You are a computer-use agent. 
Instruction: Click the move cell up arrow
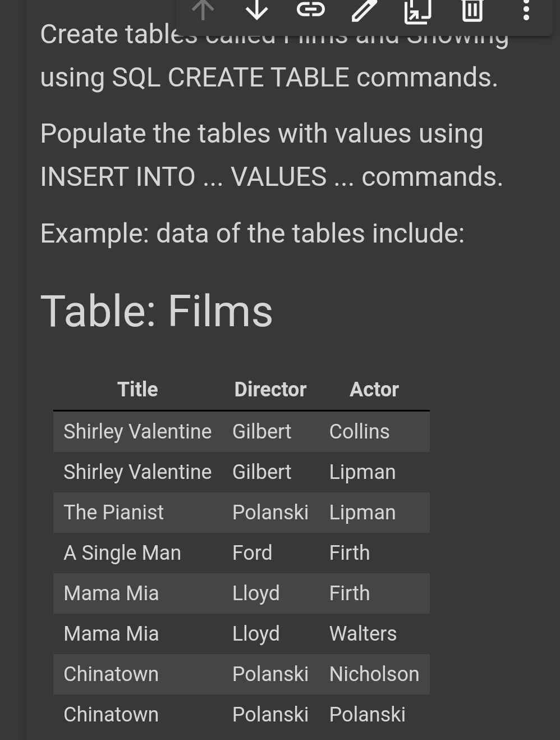pyautogui.click(x=203, y=10)
